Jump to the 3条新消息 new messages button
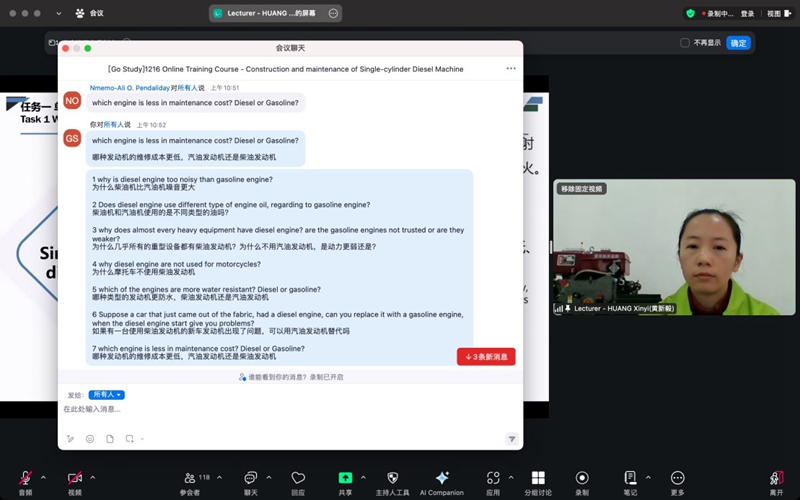This screenshot has height=500, width=800. [486, 357]
